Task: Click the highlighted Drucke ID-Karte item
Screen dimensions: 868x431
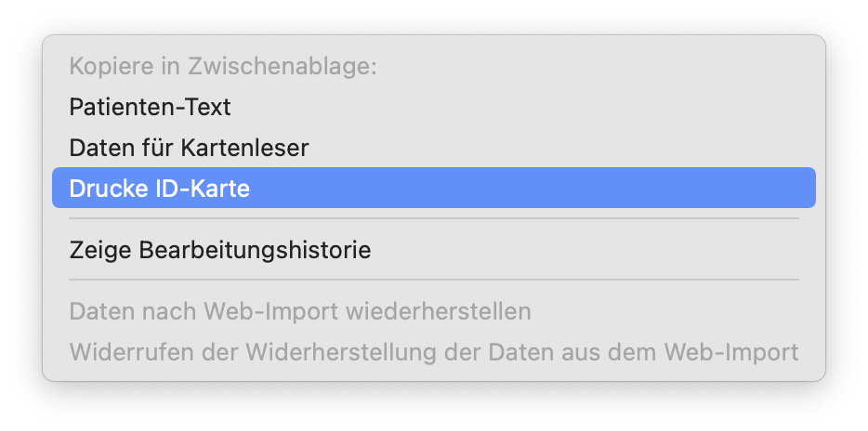Action: pos(159,188)
